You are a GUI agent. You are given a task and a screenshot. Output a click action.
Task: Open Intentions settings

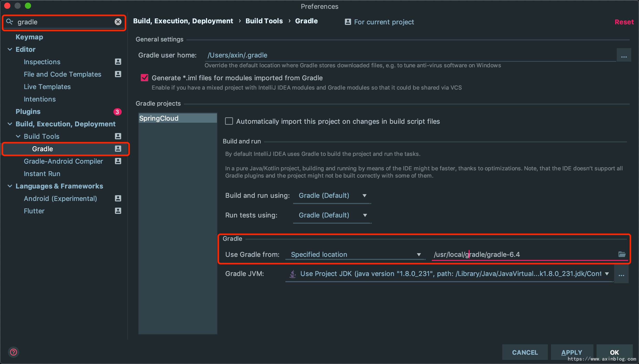(40, 99)
